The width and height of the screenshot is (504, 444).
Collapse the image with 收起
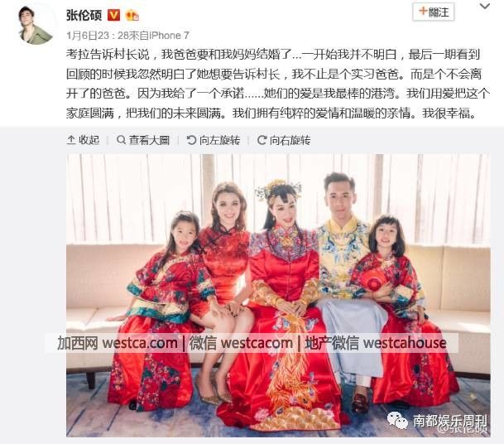click(x=84, y=140)
